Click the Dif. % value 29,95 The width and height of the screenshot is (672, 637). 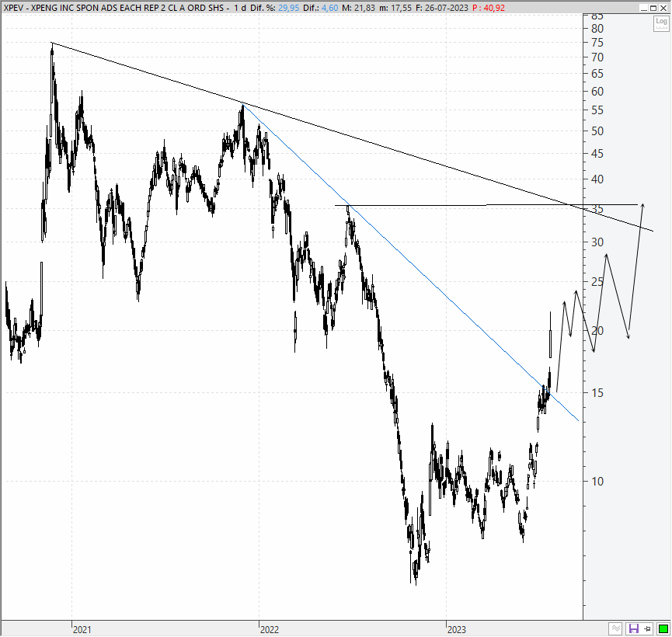[x=288, y=8]
